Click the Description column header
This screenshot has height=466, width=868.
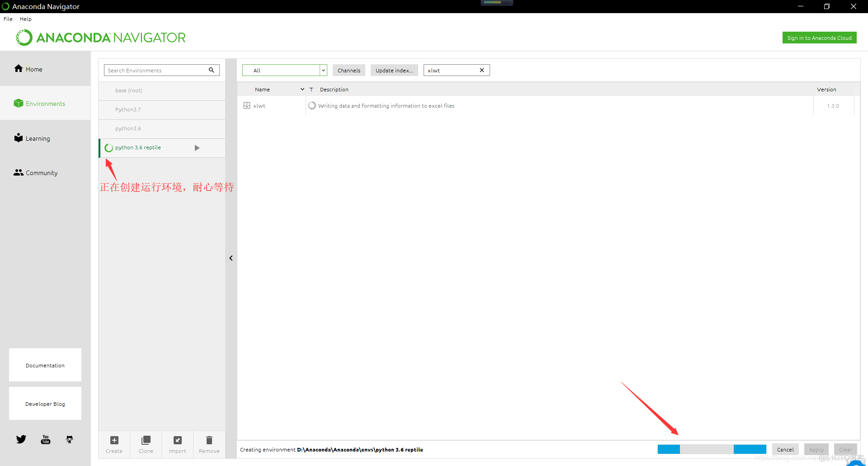(334, 90)
